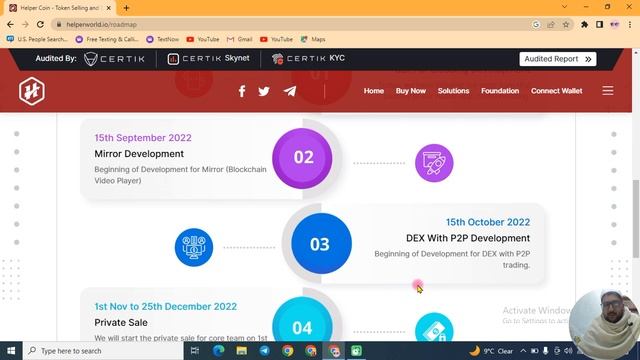Click the 1st Nov to 25th December 2022 heading
The image size is (640, 360).
click(165, 307)
